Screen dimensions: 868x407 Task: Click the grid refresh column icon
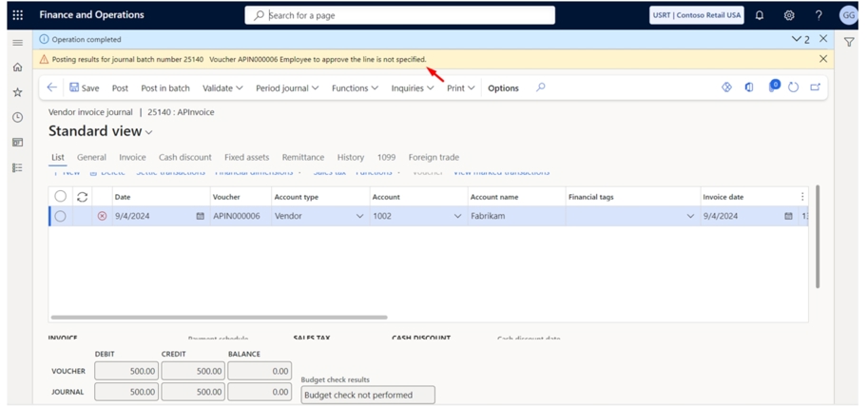point(82,197)
